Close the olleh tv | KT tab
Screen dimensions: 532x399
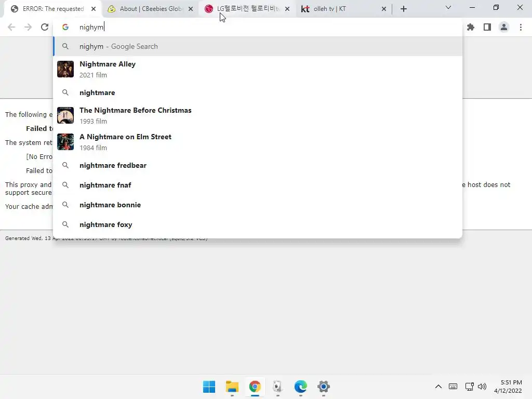coord(384,9)
